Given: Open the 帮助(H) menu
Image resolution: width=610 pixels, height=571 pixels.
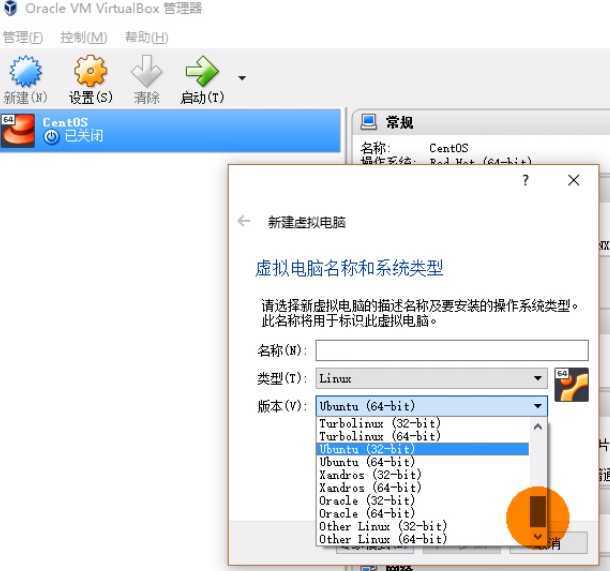Looking at the screenshot, I should (147, 37).
